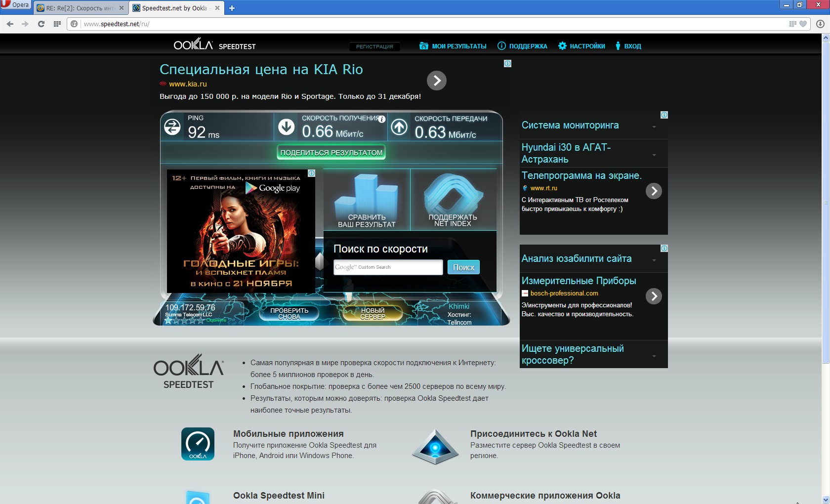
Task: Click AdChoices icon on lower right ad block
Action: click(664, 248)
